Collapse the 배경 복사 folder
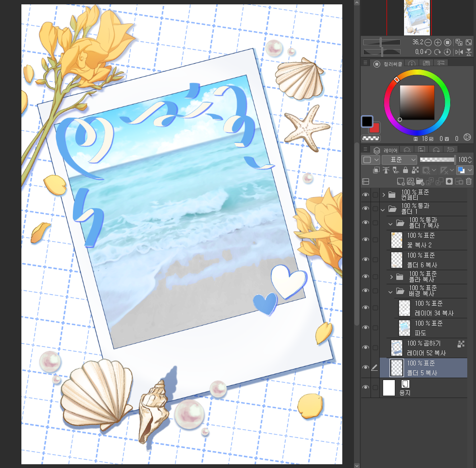Screen dimensions: 476x468 point(390,292)
